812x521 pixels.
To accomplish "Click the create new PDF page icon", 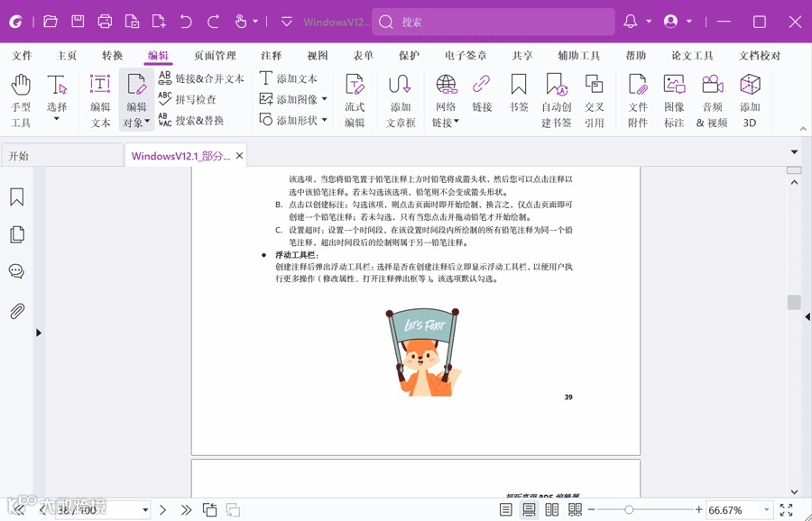I will coord(159,22).
